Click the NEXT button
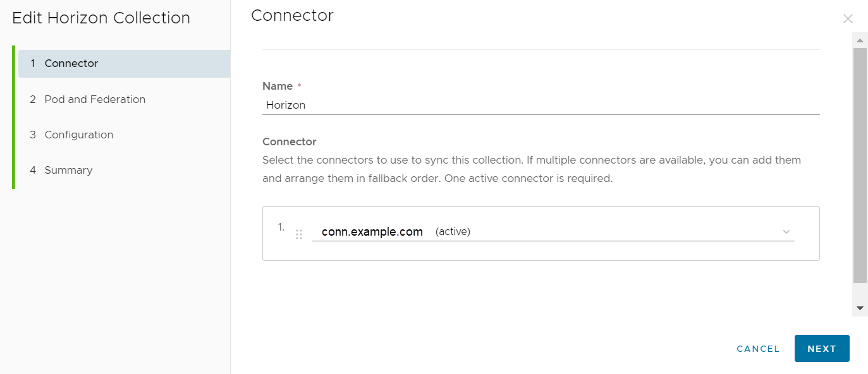 pyautogui.click(x=822, y=349)
